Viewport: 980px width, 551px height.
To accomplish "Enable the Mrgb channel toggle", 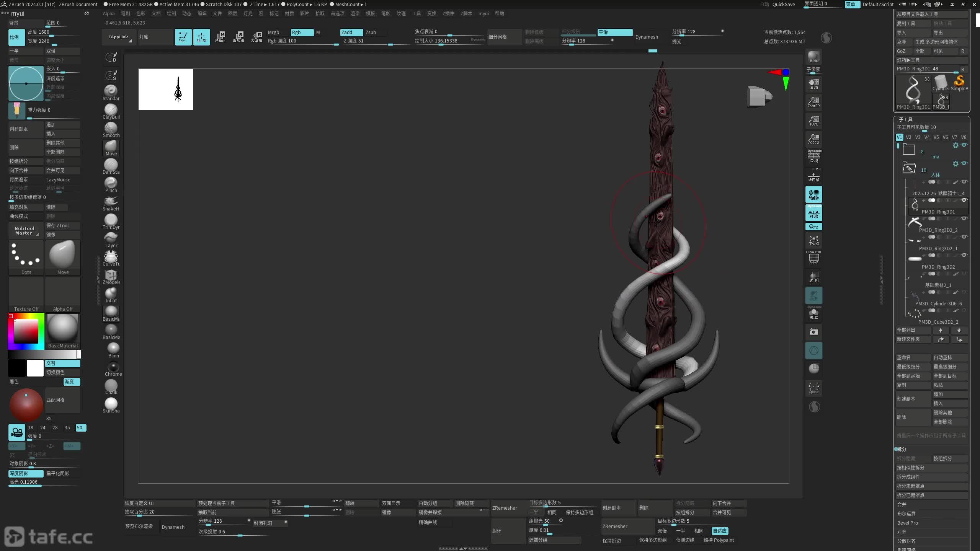I will pyautogui.click(x=273, y=32).
